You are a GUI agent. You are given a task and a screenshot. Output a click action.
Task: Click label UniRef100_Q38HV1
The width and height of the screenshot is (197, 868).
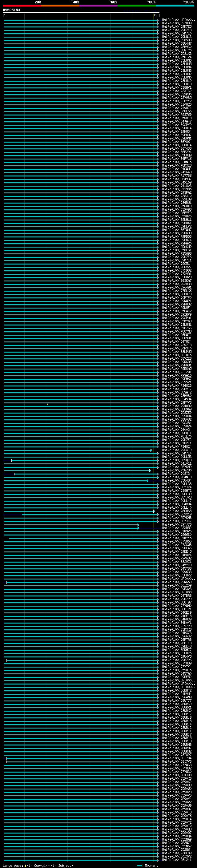click(177, 88)
